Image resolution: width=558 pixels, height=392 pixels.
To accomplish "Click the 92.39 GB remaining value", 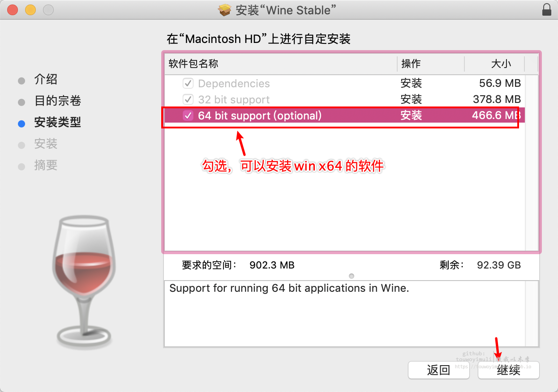I will pyautogui.click(x=499, y=265).
